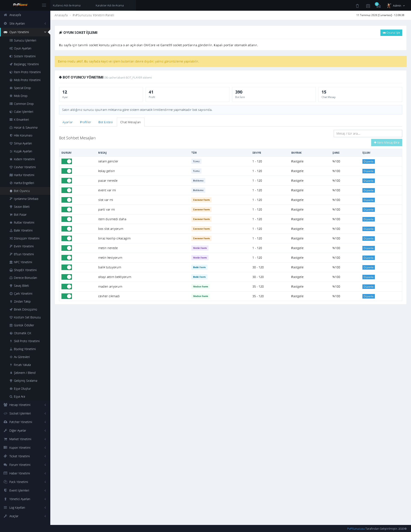Expand the Hesap Yönetimi sidebar section

click(25, 405)
